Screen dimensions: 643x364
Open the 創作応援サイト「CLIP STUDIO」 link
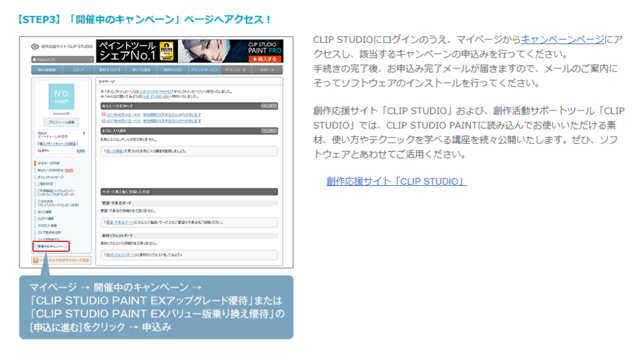click(397, 181)
